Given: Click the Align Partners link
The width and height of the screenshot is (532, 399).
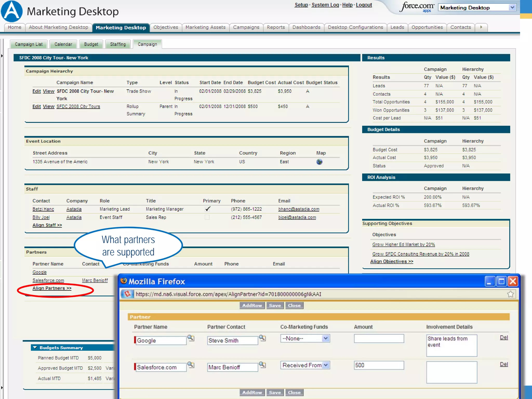Looking at the screenshot, I should [52, 288].
